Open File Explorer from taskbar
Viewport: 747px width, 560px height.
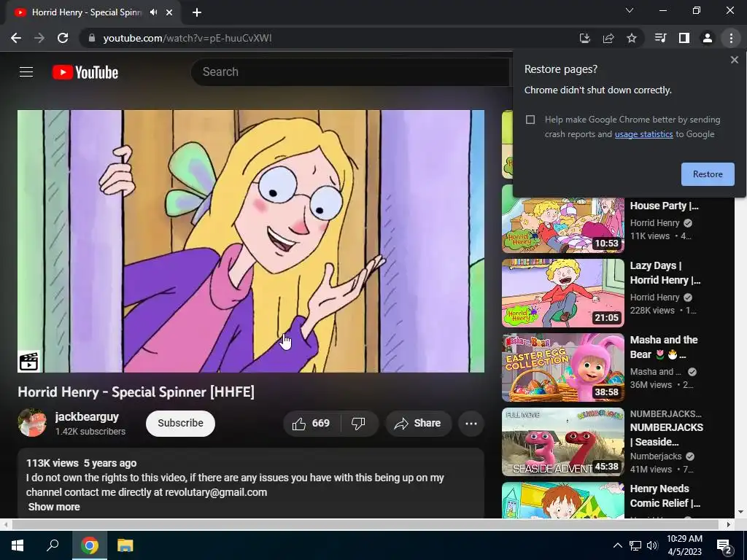125,545
